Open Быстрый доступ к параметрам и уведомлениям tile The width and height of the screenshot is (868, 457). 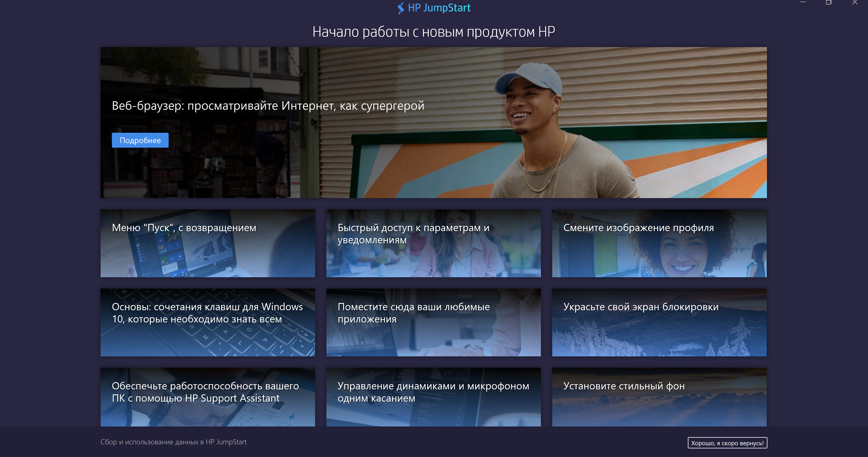[x=433, y=243]
